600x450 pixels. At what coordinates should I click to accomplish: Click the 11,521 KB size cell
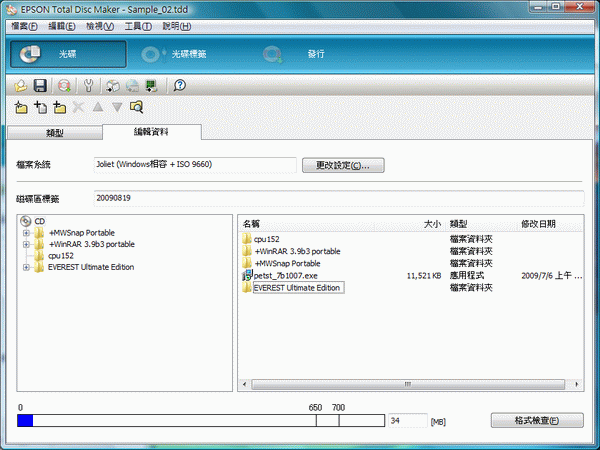424,276
